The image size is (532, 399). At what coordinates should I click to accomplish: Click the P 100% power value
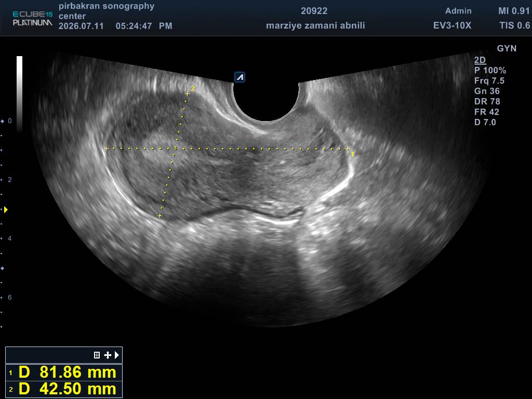490,71
